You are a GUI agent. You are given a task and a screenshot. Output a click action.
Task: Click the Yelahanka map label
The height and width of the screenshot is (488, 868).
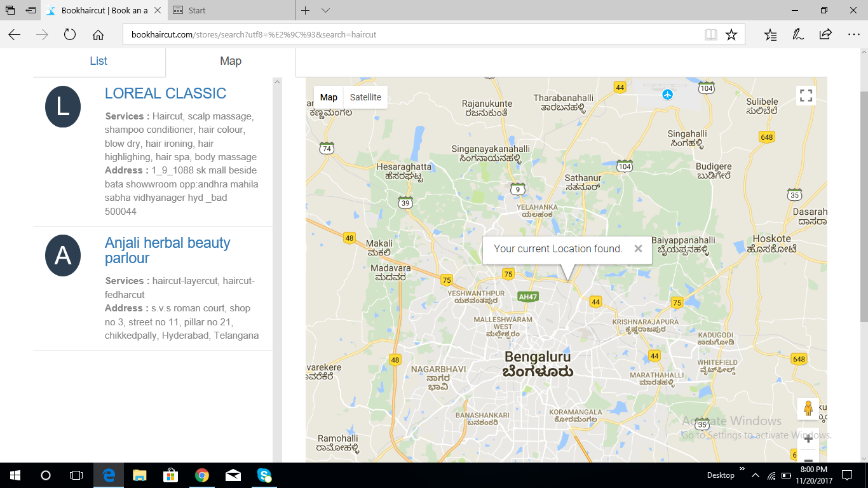point(537,210)
